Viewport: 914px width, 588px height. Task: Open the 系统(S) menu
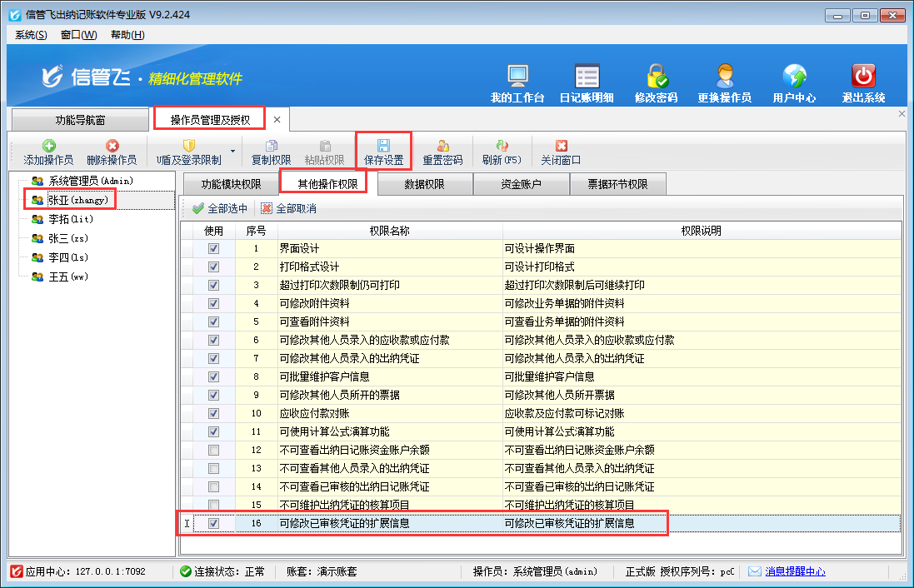(31, 35)
